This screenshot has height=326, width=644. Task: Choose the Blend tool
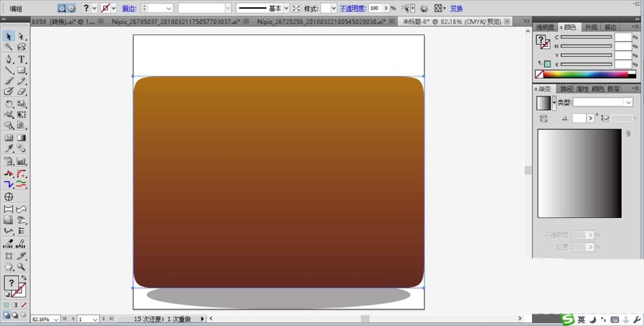(x=22, y=148)
